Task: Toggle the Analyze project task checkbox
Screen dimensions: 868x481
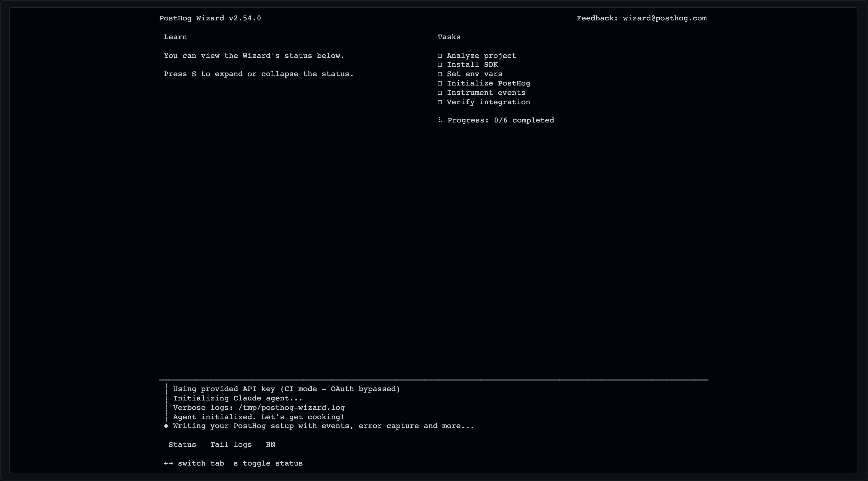Action: [x=440, y=56]
